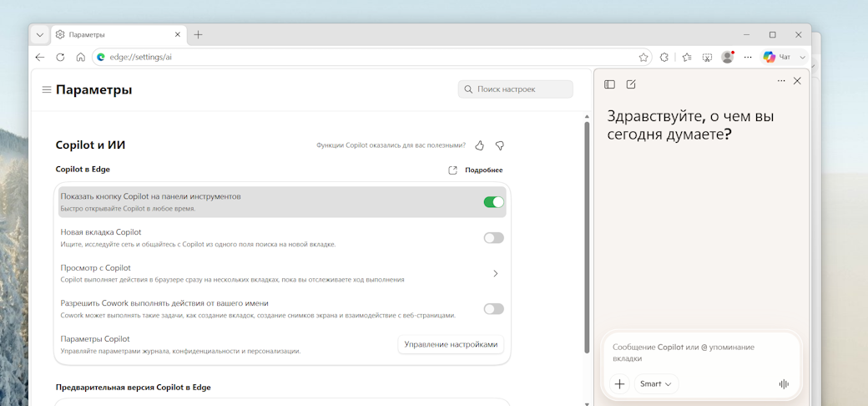Go back with the browser back arrow
Screen dimensions: 868x406
[40, 57]
